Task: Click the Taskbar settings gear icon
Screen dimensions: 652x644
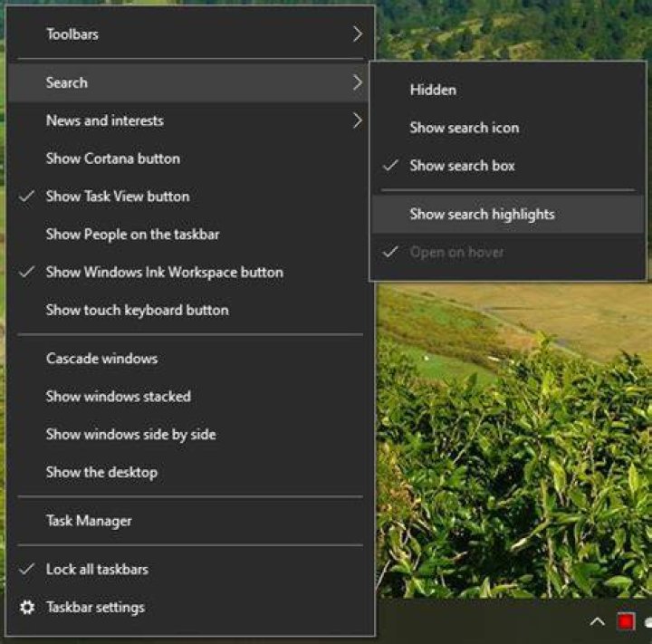Action: [x=27, y=608]
